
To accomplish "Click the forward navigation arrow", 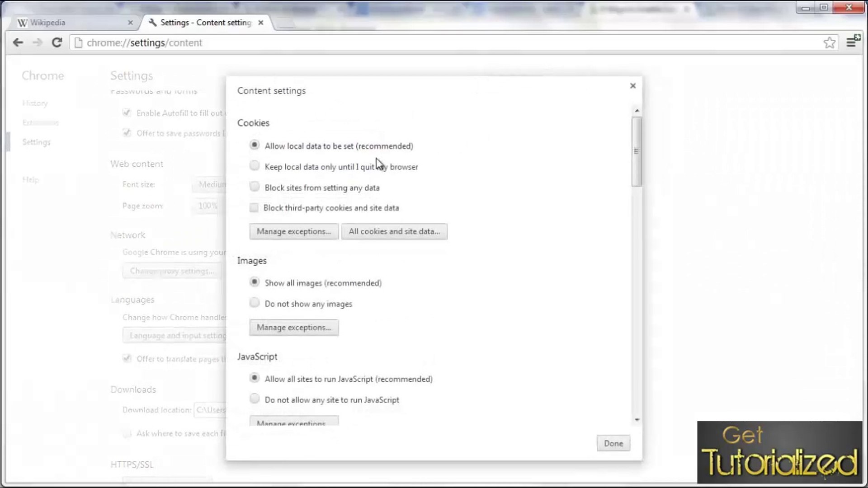I will click(37, 42).
